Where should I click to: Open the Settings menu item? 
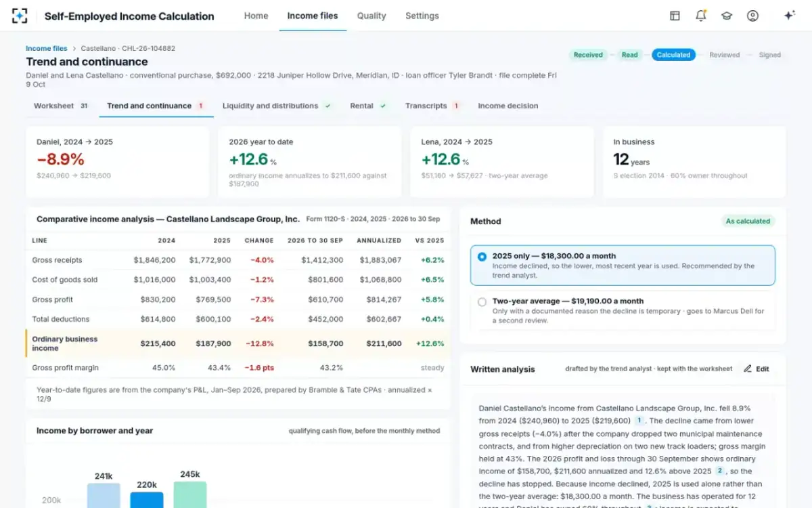pyautogui.click(x=422, y=16)
